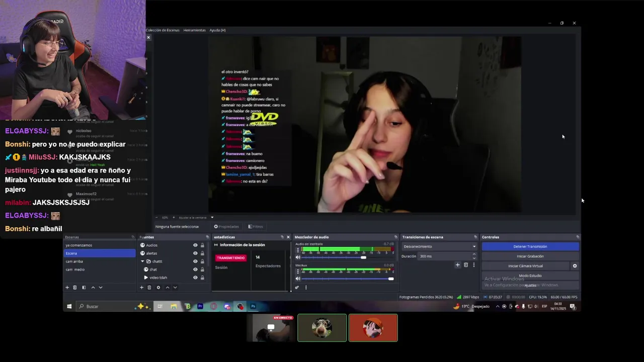644x362 pixels.
Task: Select the ya comenzamos scene
Action: pyautogui.click(x=100, y=245)
